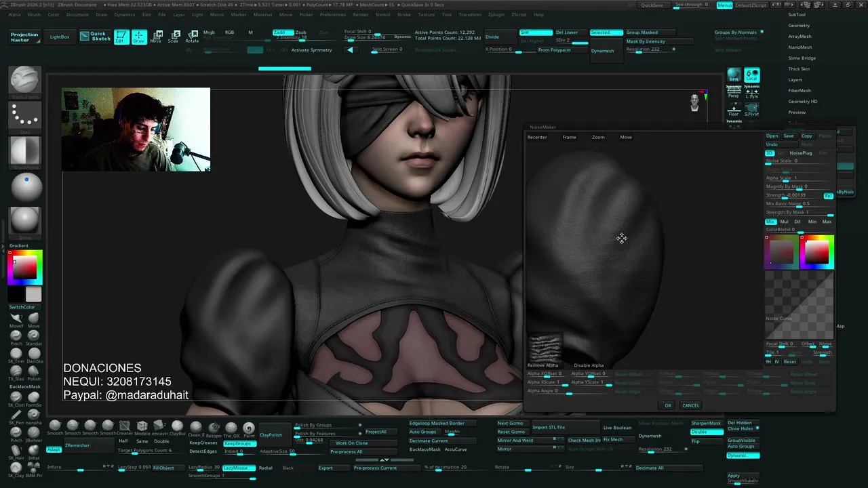This screenshot has height=488, width=868.
Task: Open the Transform menu
Action: tap(470, 15)
